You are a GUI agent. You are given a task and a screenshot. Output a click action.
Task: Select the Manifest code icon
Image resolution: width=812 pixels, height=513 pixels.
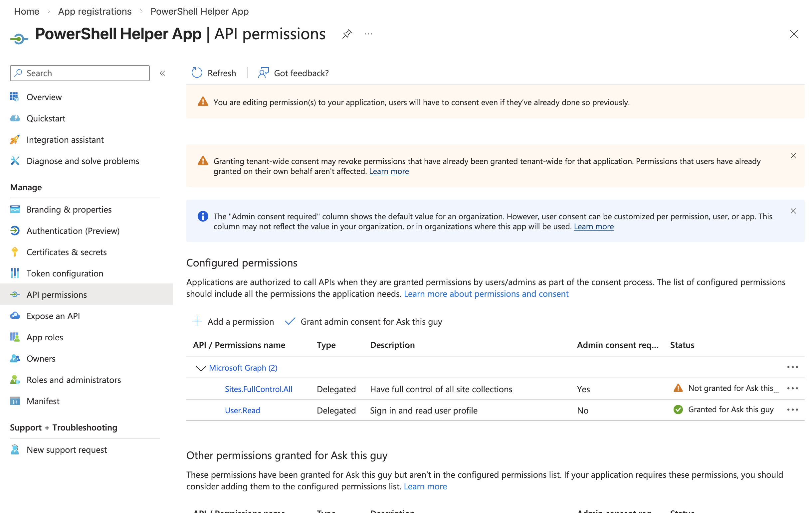(x=15, y=401)
